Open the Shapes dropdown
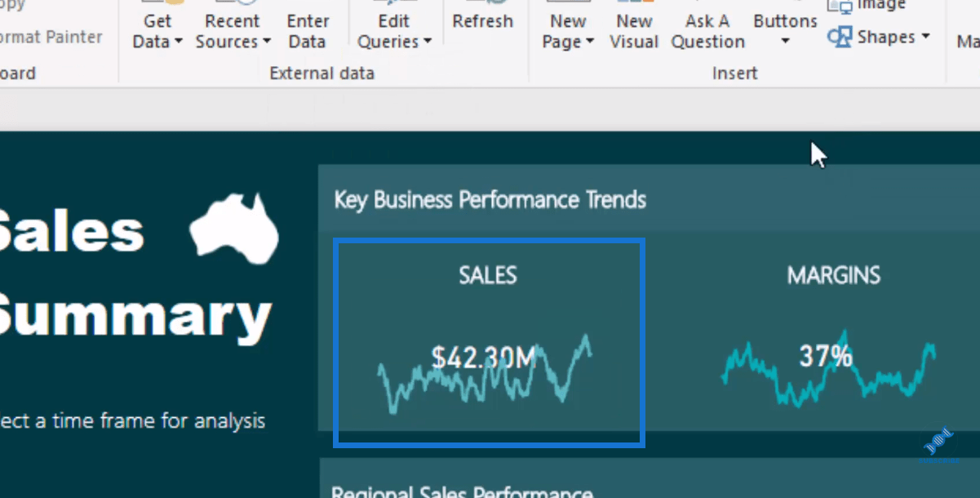 (879, 37)
